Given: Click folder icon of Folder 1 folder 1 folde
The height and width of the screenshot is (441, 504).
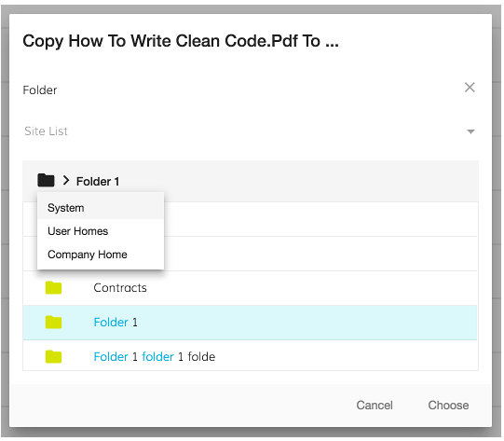Looking at the screenshot, I should tap(53, 357).
